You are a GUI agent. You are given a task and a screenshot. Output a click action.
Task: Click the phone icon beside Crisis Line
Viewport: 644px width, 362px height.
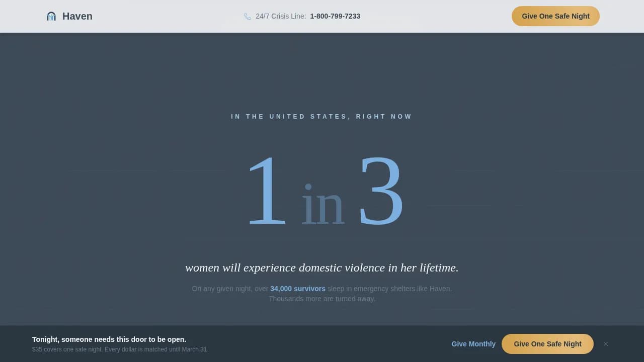[248, 16]
